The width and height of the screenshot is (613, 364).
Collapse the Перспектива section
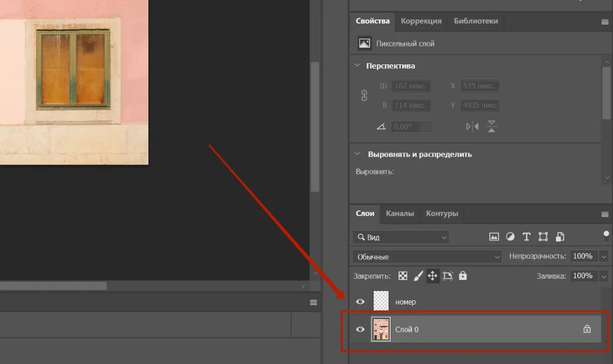(x=358, y=66)
